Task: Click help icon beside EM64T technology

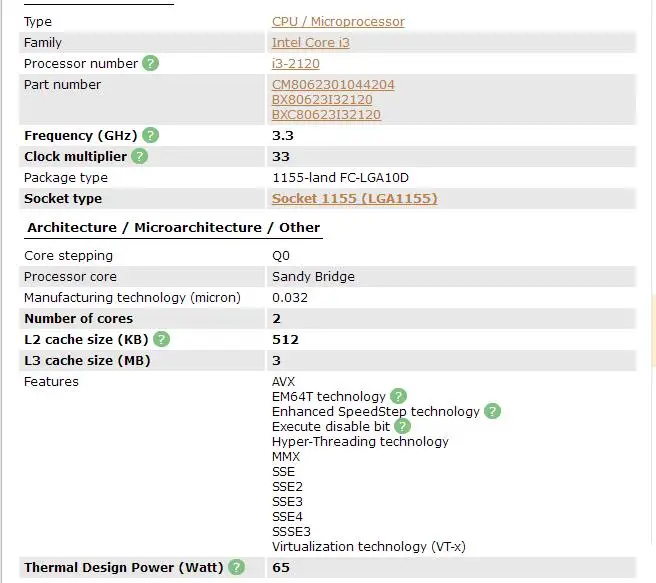Action: click(398, 396)
